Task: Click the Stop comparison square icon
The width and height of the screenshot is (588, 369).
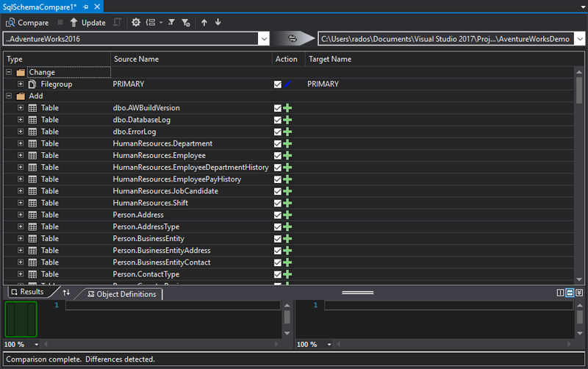Action: 60,23
